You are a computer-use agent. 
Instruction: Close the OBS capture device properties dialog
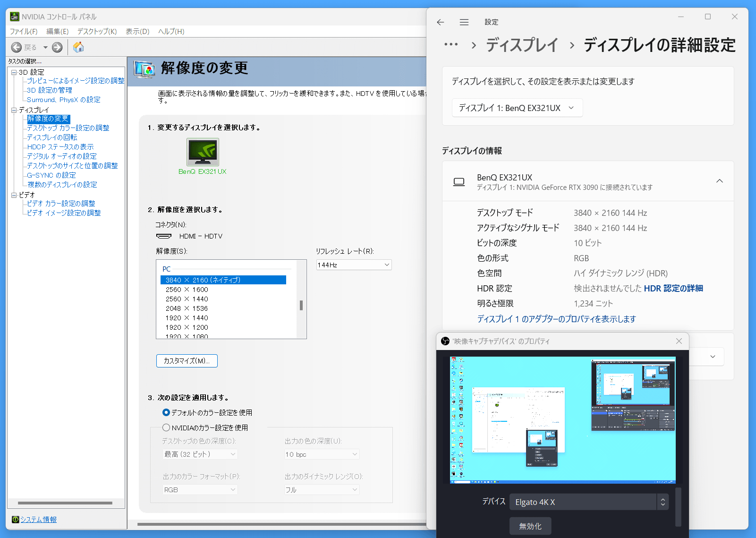(x=679, y=341)
